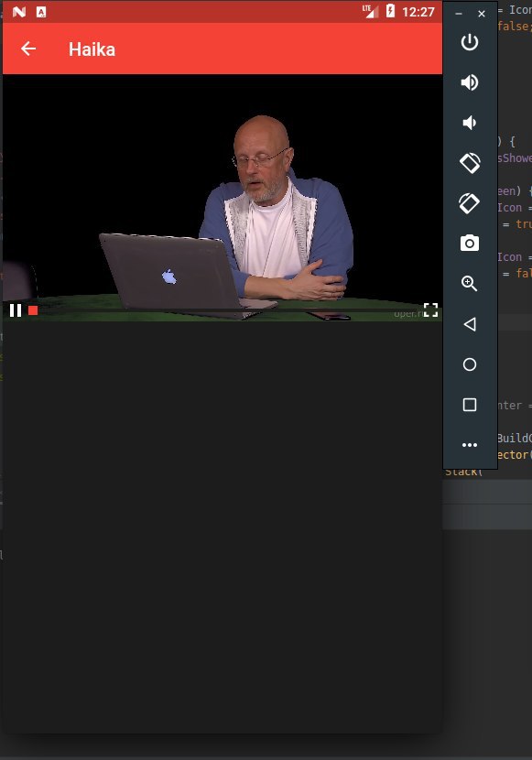Click the Haika title text
Image resolution: width=532 pixels, height=760 pixels.
(x=92, y=49)
